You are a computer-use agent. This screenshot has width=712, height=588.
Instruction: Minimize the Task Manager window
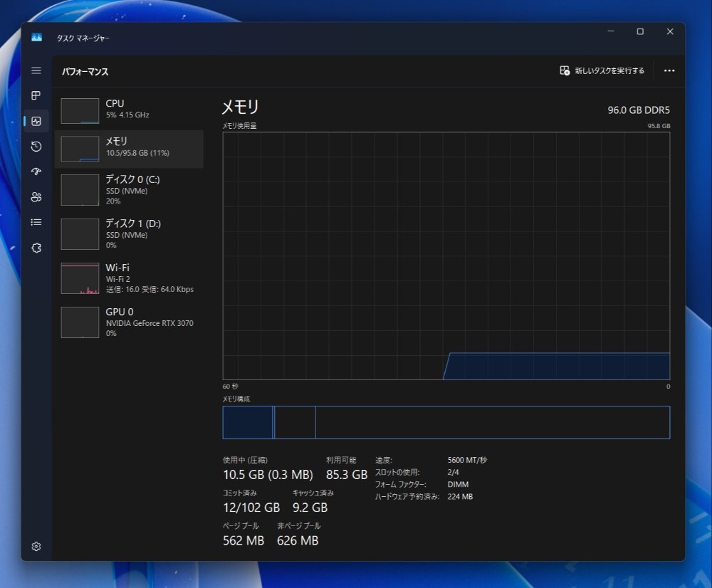pos(611,31)
